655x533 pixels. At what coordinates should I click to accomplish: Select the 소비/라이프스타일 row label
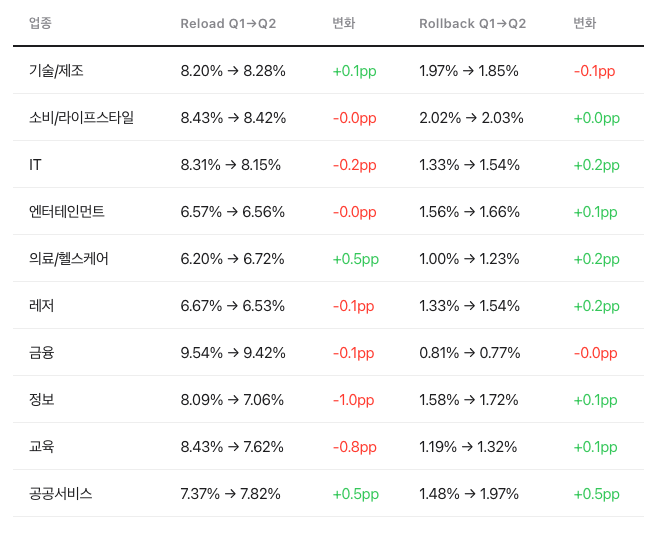coord(81,118)
